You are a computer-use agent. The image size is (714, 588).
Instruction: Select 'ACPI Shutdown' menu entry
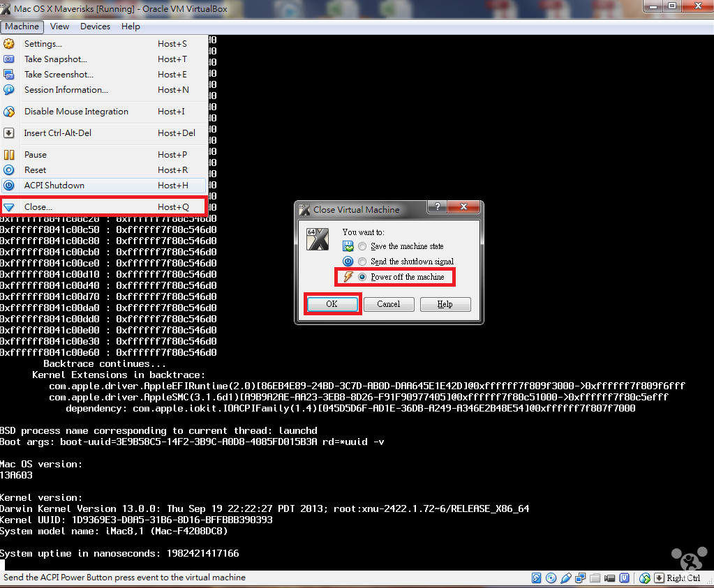pyautogui.click(x=54, y=186)
